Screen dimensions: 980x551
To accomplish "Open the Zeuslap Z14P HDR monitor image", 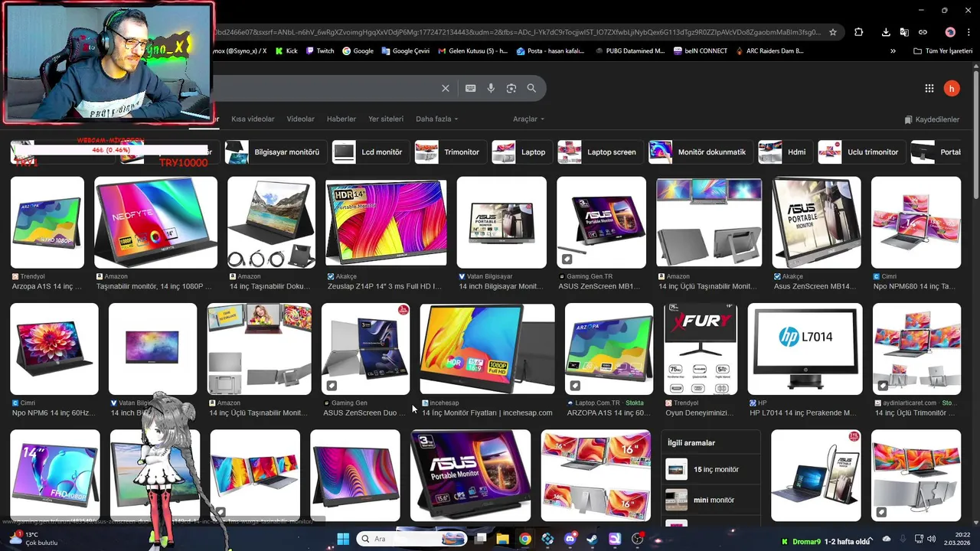I will (x=386, y=223).
